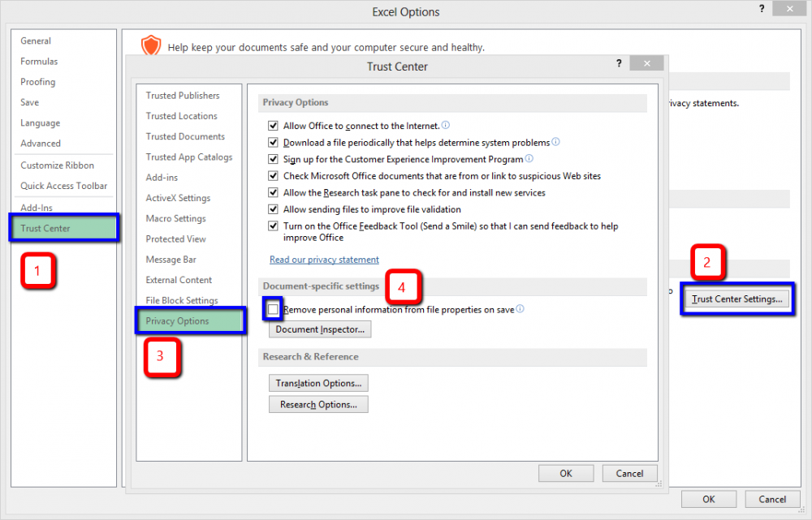Click Read our privacy statement link
Screen dimensions: 812x520
coord(324,260)
